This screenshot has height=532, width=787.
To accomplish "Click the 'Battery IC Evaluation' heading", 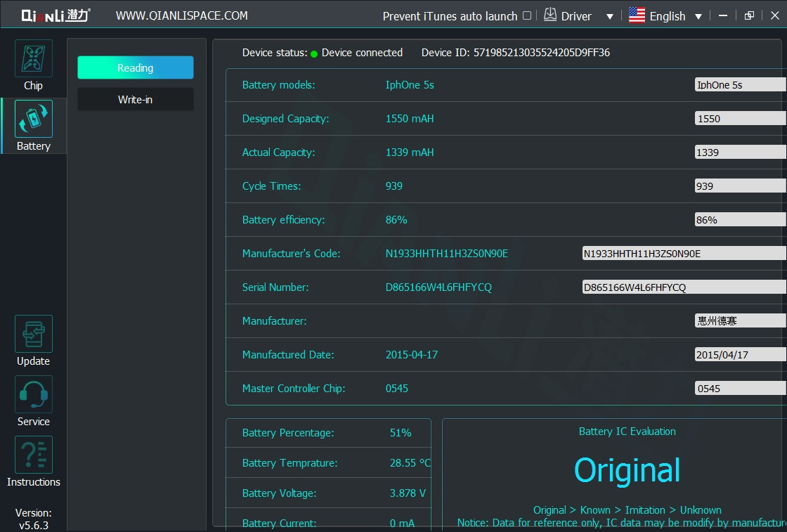I will tap(627, 431).
